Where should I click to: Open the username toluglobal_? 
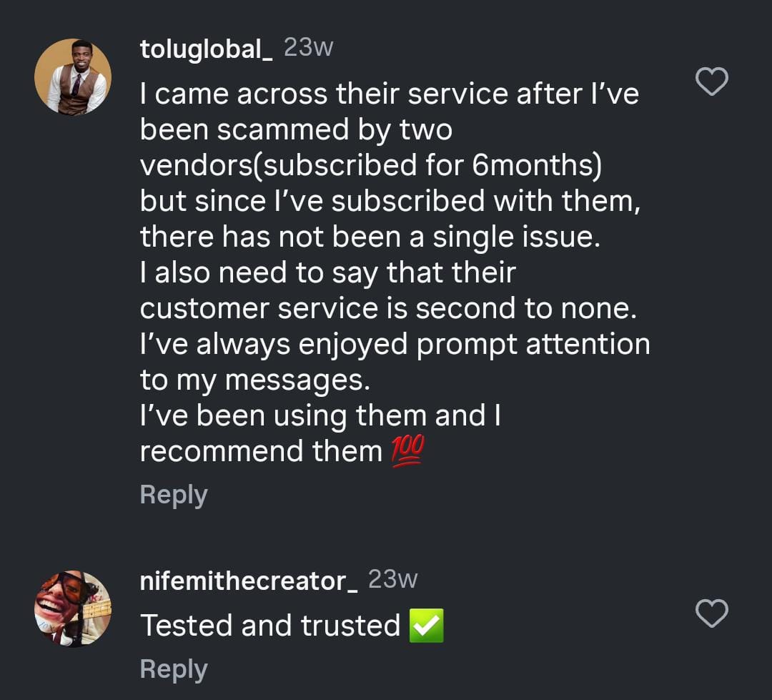[x=204, y=47]
